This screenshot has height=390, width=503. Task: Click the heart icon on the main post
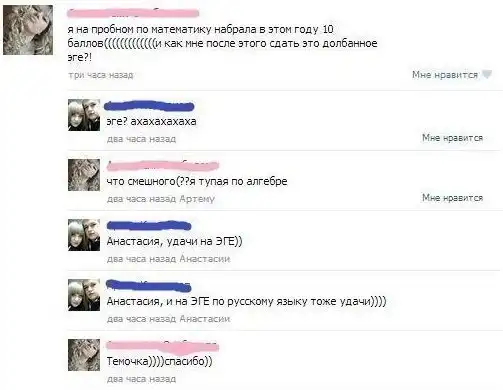[487, 74]
